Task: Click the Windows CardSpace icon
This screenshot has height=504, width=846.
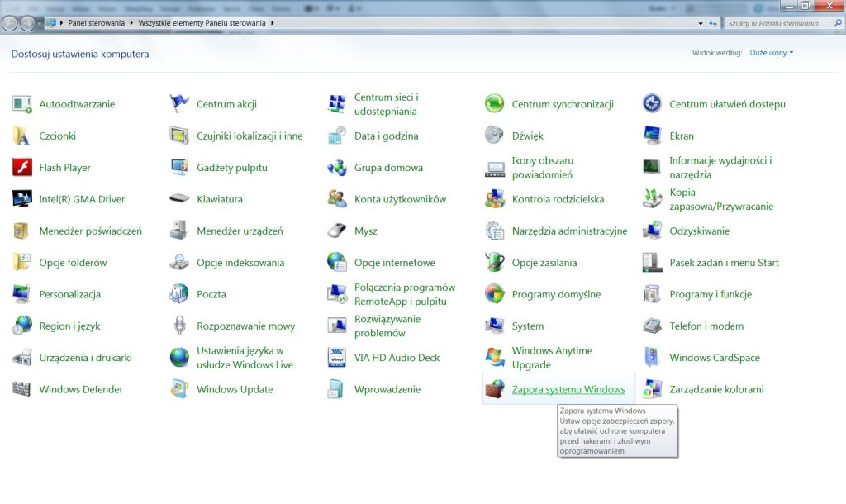Action: pyautogui.click(x=653, y=358)
